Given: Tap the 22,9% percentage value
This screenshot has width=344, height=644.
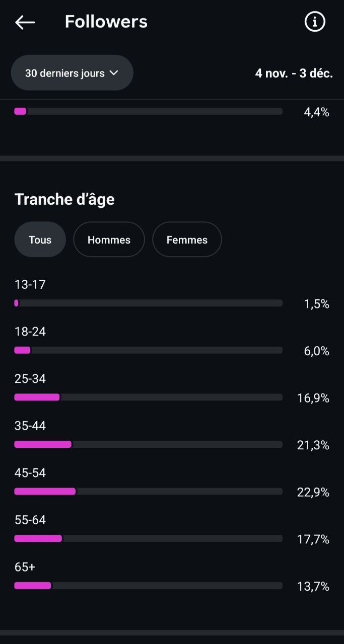Looking at the screenshot, I should click(313, 492).
